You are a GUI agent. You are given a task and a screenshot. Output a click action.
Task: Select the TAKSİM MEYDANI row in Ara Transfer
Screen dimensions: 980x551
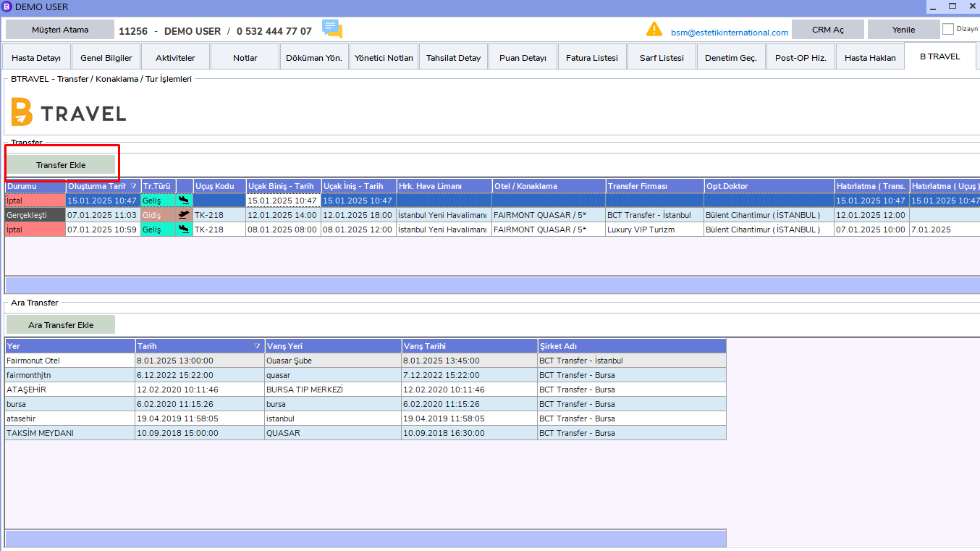pyautogui.click(x=366, y=433)
